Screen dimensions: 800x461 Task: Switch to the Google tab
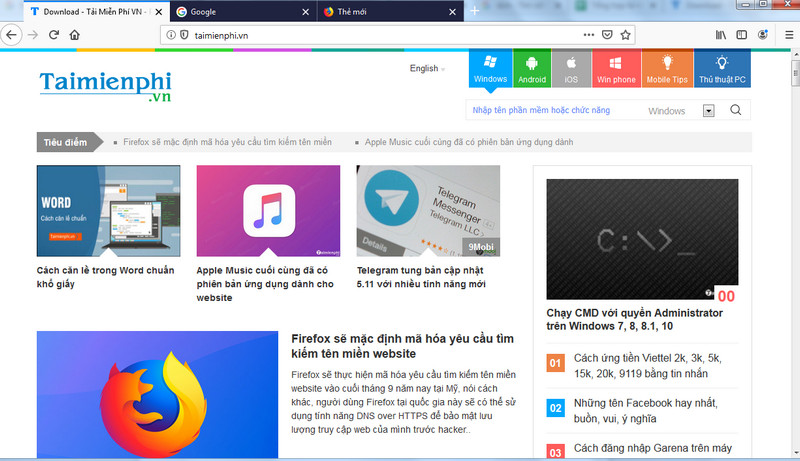(243, 11)
